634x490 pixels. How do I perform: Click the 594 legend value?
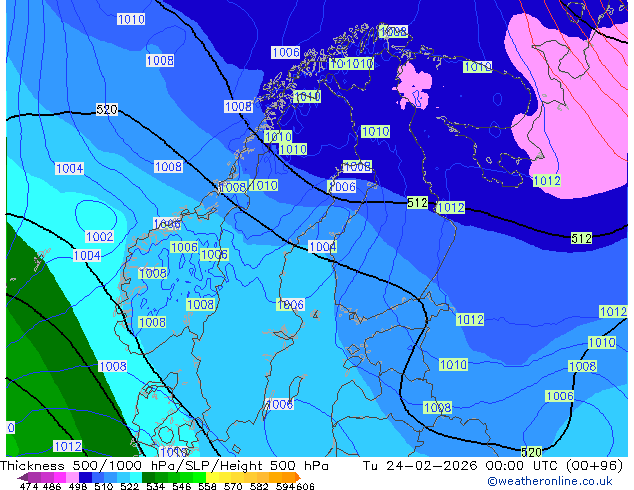coord(285,486)
